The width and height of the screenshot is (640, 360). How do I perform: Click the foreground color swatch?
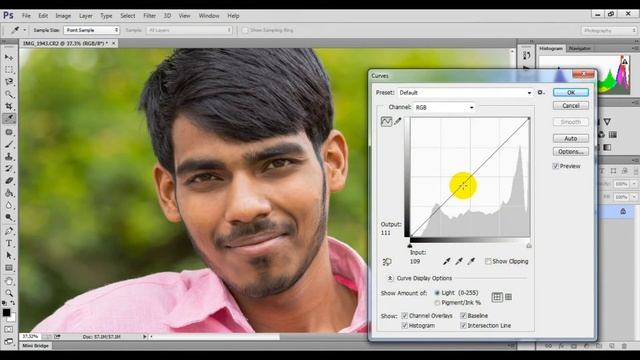point(6,313)
